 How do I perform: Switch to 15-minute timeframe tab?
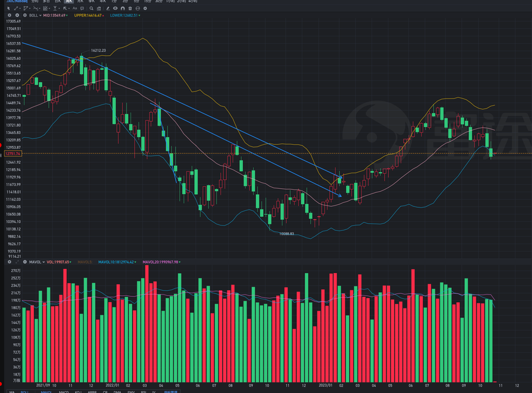[148, 1]
